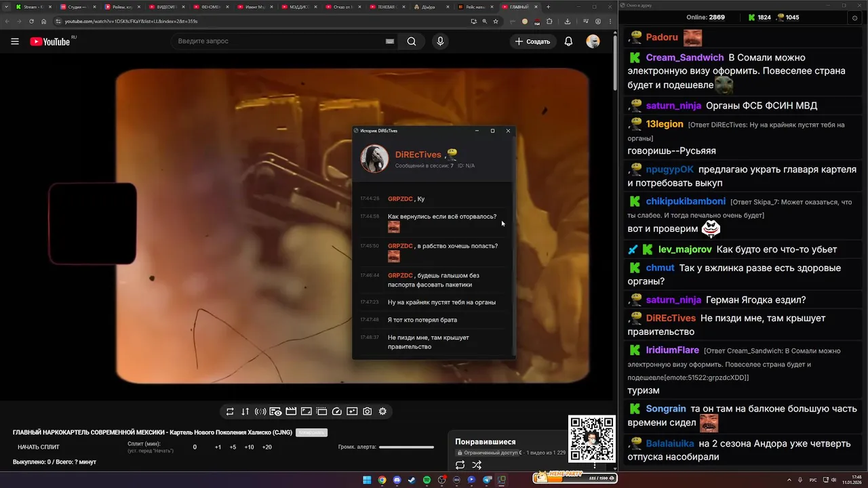Image resolution: width=868 pixels, height=488 pixels.
Task: Reload the page with the refresh icon
Action: [31, 21]
